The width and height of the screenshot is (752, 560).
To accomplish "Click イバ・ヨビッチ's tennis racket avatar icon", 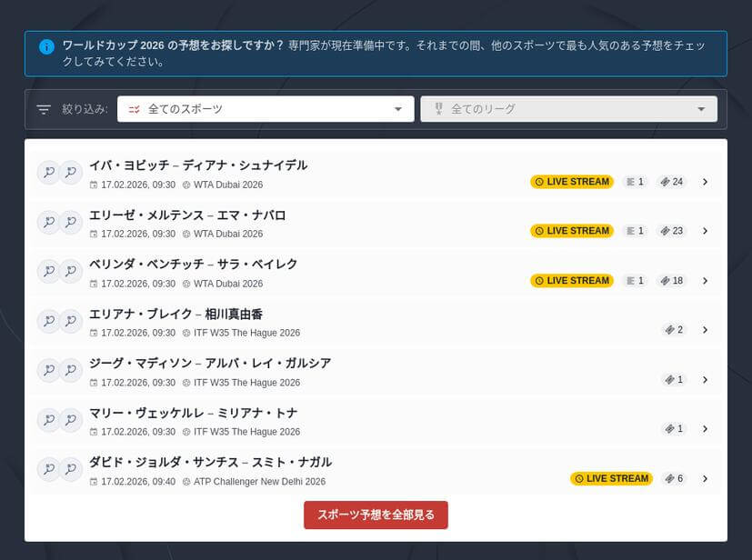I will [x=48, y=172].
